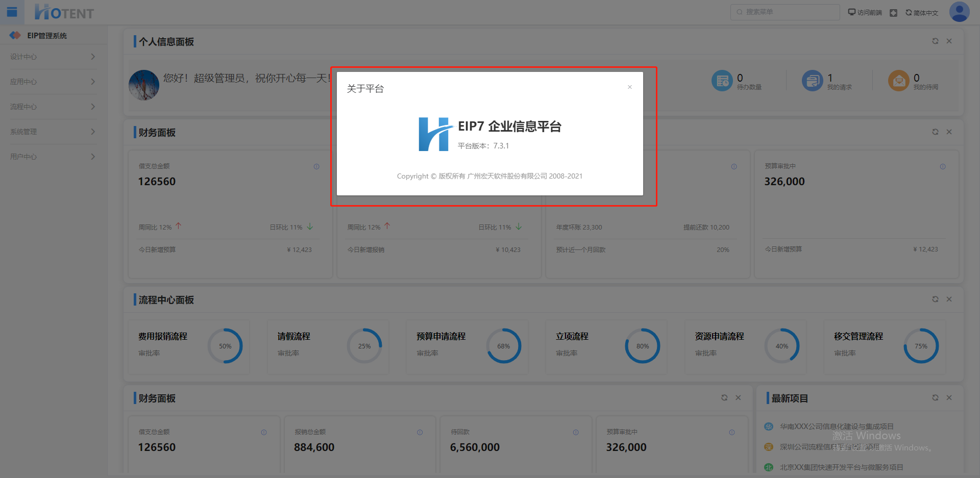Expand the 用户中心 sidebar menu
This screenshot has height=478, width=980.
click(53, 157)
